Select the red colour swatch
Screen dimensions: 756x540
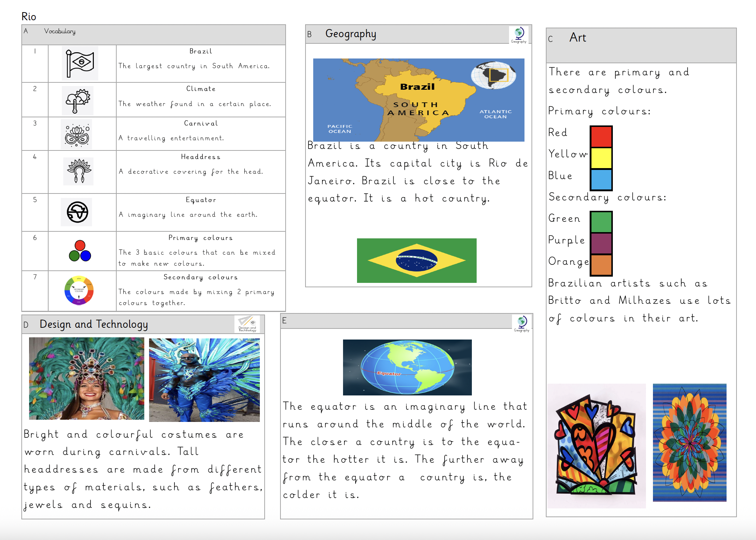point(601,136)
